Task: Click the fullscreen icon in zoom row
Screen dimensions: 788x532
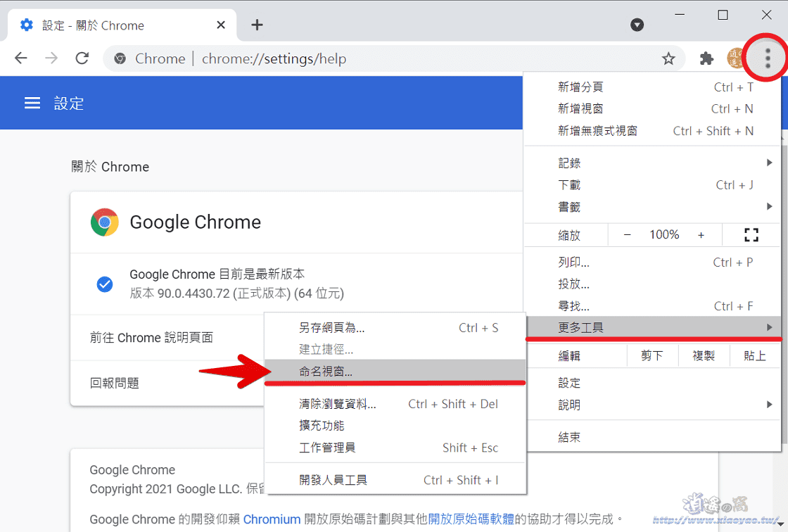Action: (x=751, y=235)
